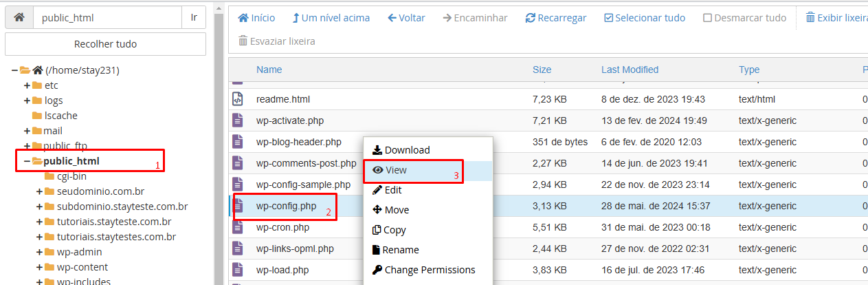The image size is (868, 285).
Task: Click the Ir button next to the path
Action: coord(194,17)
